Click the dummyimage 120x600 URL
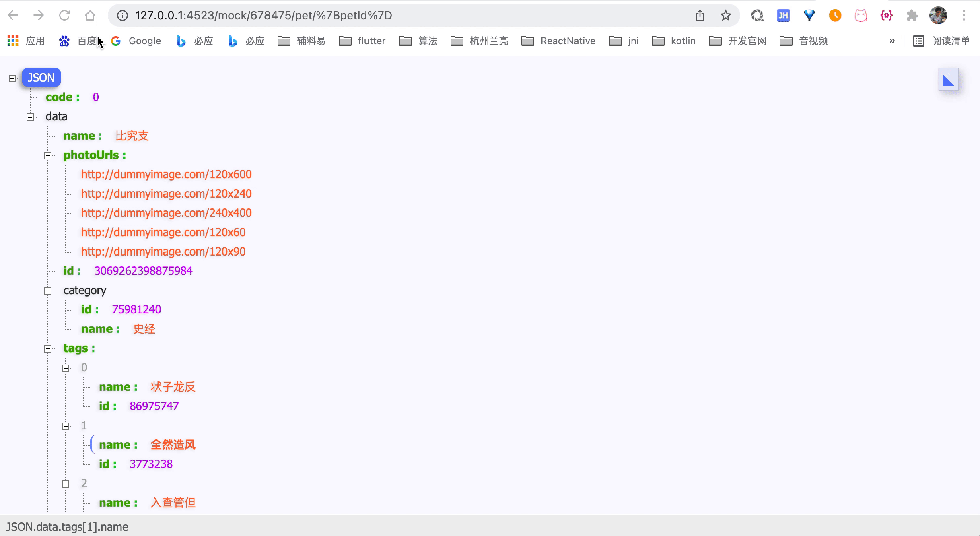Image resolution: width=980 pixels, height=536 pixels. pos(166,174)
